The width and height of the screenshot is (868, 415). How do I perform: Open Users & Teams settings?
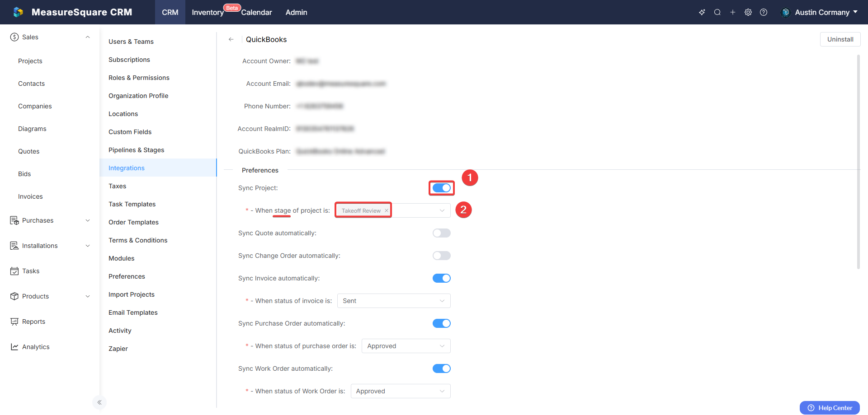(x=131, y=42)
